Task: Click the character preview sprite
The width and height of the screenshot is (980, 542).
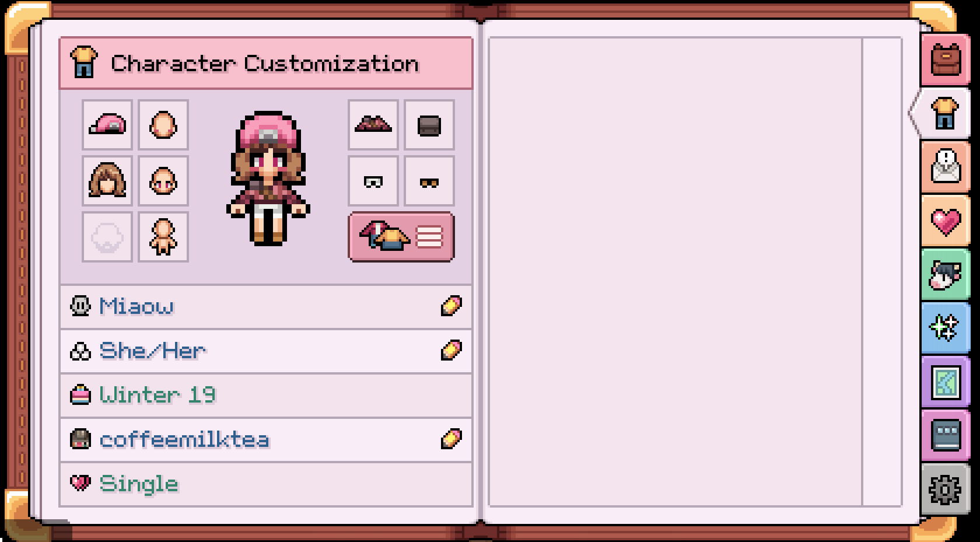Action: (x=268, y=178)
